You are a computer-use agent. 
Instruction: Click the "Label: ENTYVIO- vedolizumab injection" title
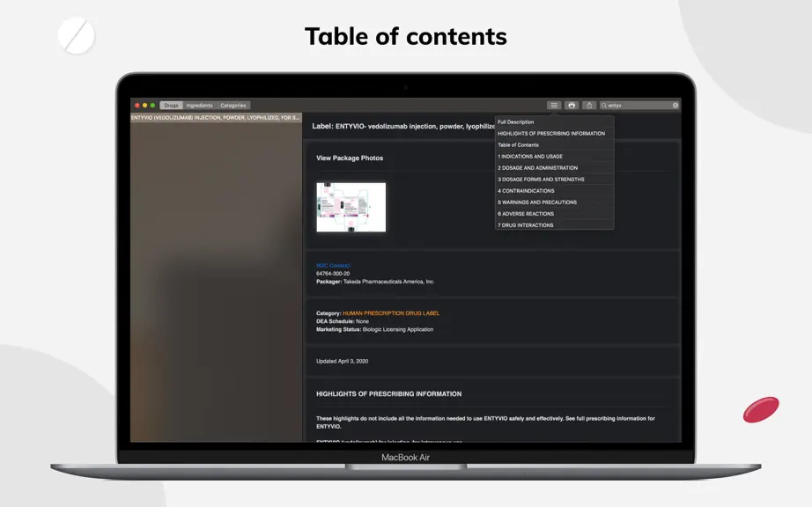(403, 126)
